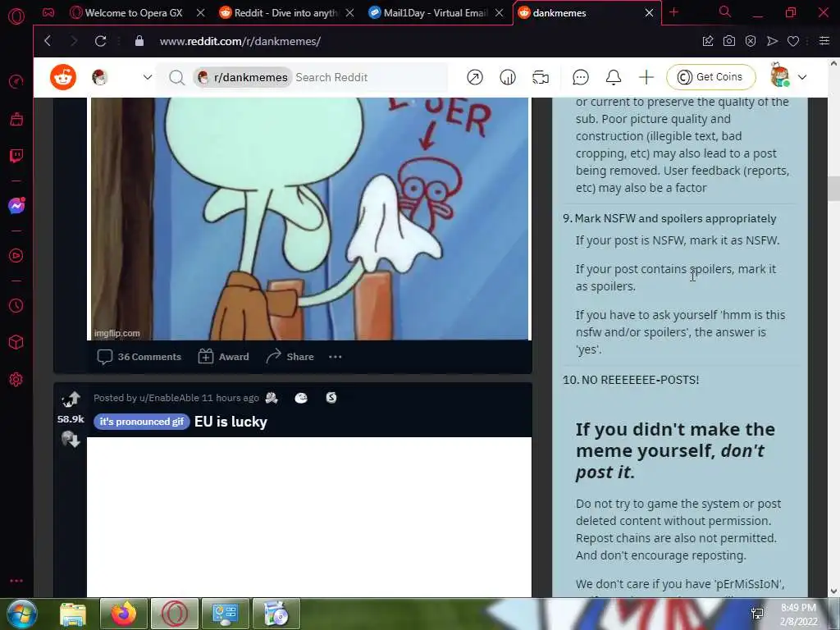Add page to bookmarks heart
Screen dimensions: 840x630
(x=793, y=41)
